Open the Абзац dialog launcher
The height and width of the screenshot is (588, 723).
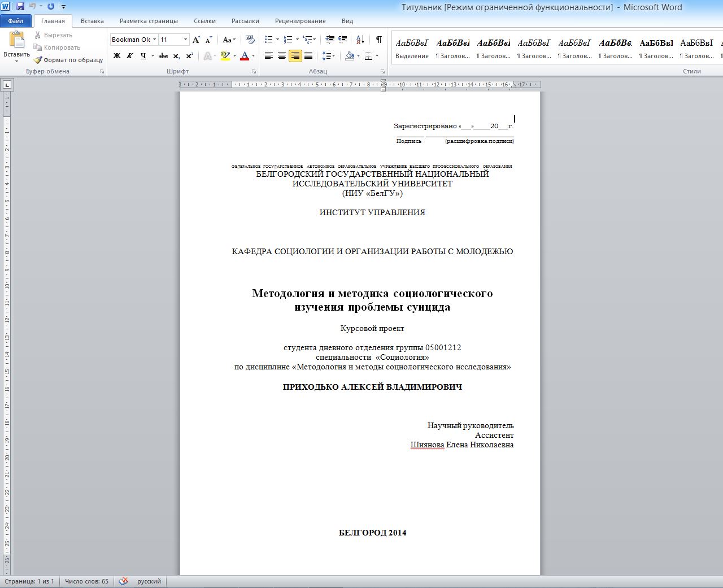coord(383,72)
